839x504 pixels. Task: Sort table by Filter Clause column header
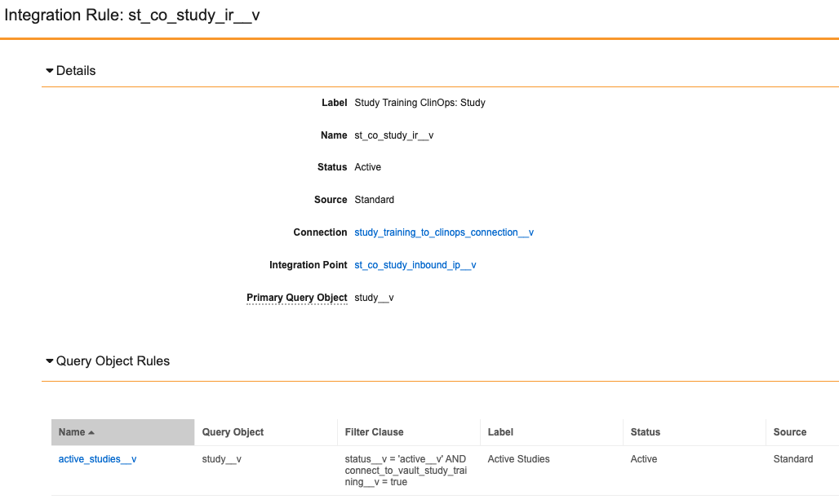click(374, 432)
